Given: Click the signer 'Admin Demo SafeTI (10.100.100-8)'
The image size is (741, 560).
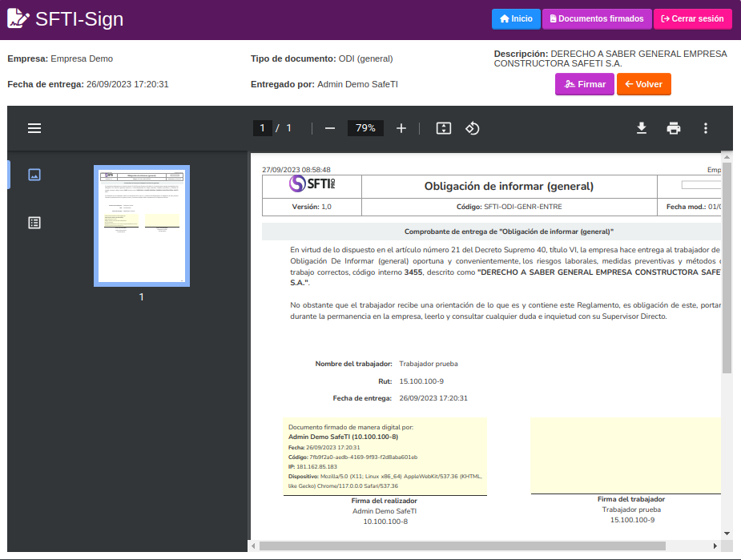Looking at the screenshot, I should pos(343,437).
